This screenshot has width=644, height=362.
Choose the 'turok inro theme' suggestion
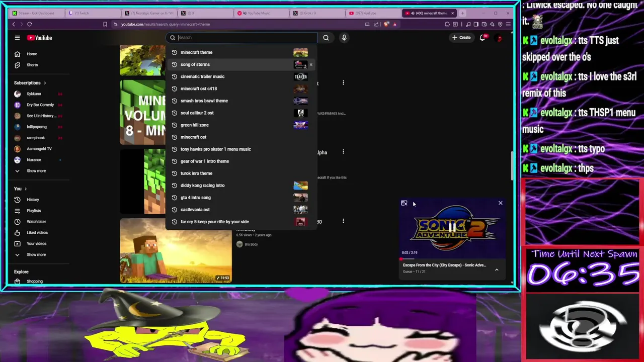click(241, 173)
